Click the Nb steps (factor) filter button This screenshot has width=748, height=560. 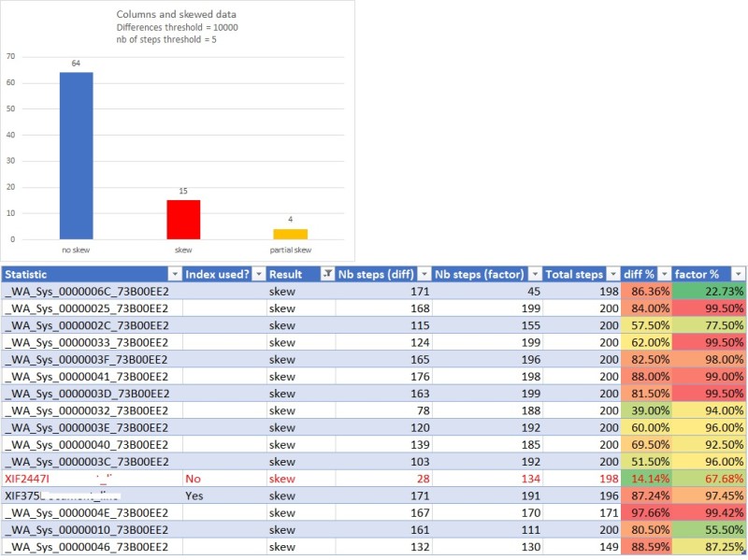click(x=533, y=275)
